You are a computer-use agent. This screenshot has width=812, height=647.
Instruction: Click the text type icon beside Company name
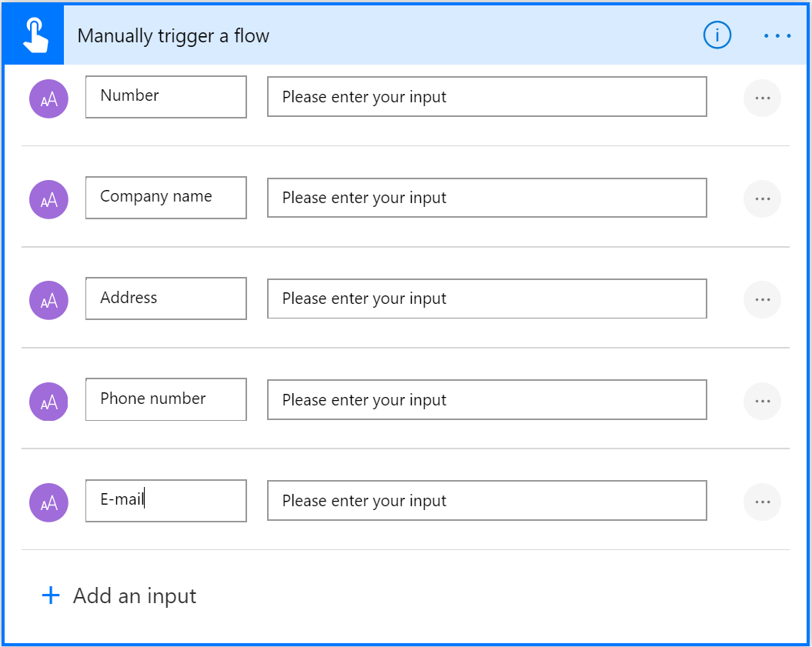click(48, 199)
